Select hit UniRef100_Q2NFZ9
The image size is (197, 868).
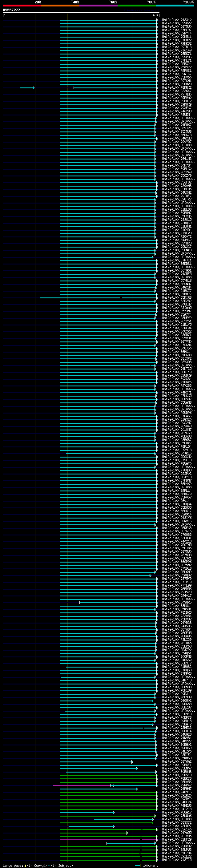click(x=176, y=840)
